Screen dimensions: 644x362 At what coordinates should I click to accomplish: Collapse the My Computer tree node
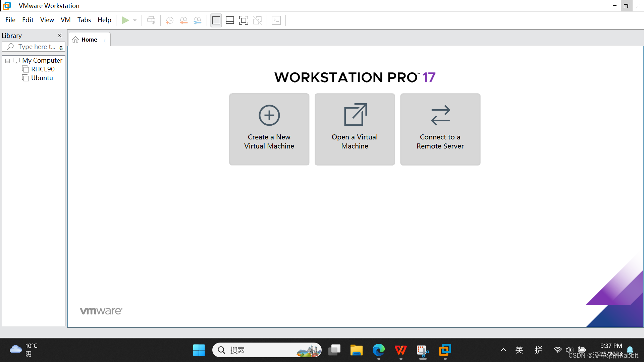click(x=7, y=61)
